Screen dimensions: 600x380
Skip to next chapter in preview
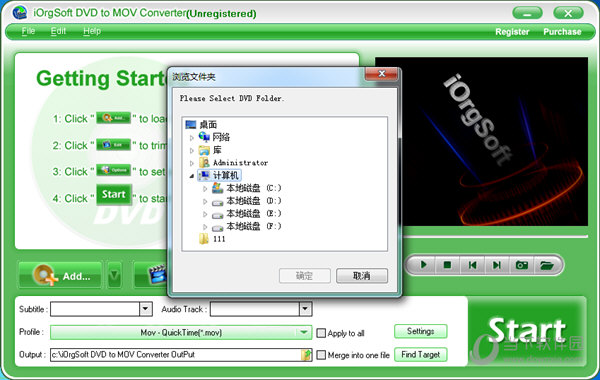point(497,265)
